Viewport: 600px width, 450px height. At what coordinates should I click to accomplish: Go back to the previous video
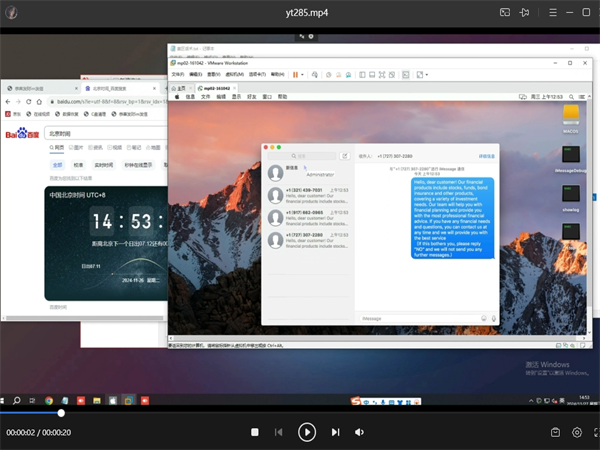click(279, 432)
